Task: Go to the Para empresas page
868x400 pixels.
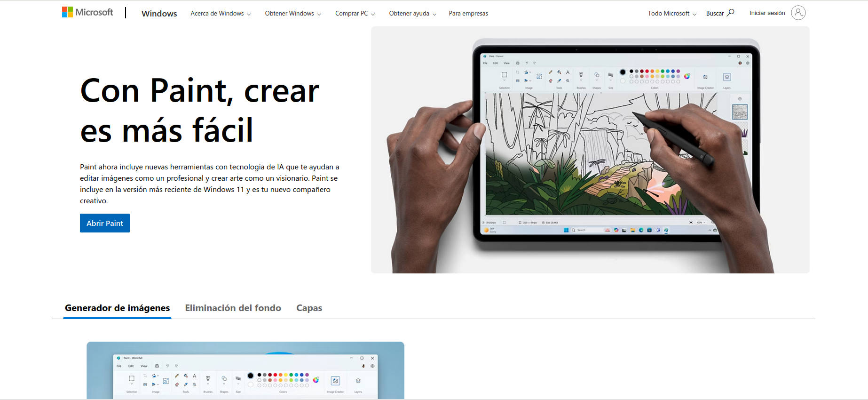Action: [468, 14]
